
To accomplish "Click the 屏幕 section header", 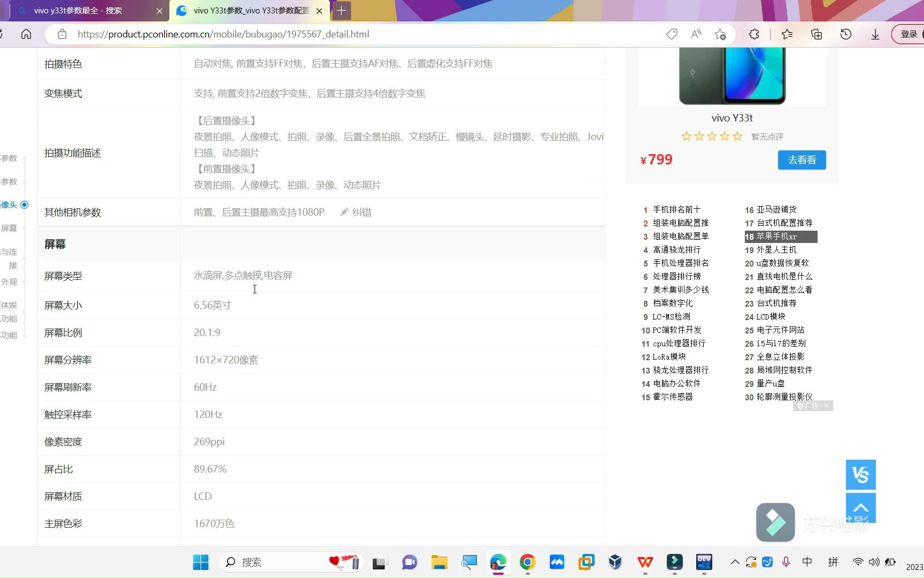I will tap(55, 245).
